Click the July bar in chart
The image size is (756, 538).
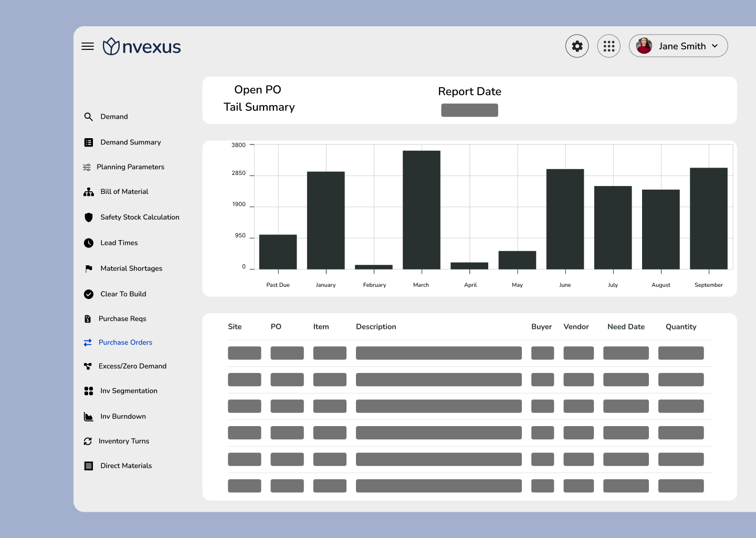(x=613, y=227)
